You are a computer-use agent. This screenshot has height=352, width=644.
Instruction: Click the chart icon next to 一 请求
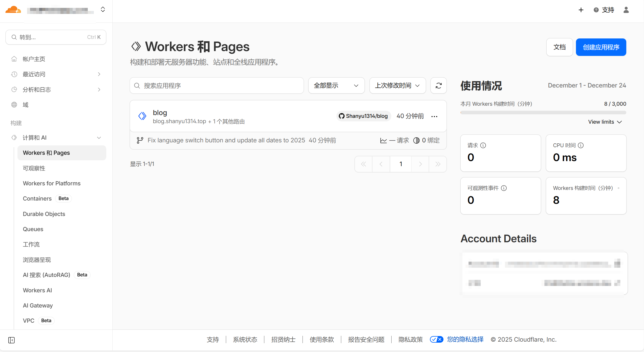coord(383,140)
